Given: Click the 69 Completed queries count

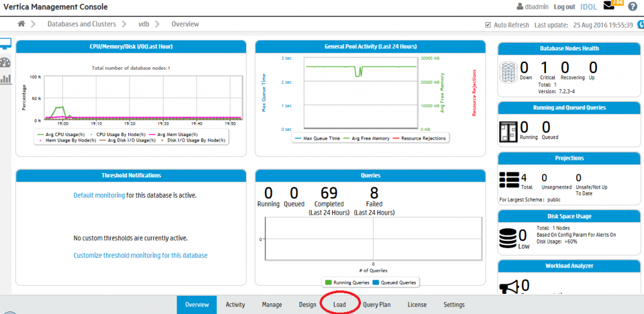Looking at the screenshot, I should click(329, 193).
